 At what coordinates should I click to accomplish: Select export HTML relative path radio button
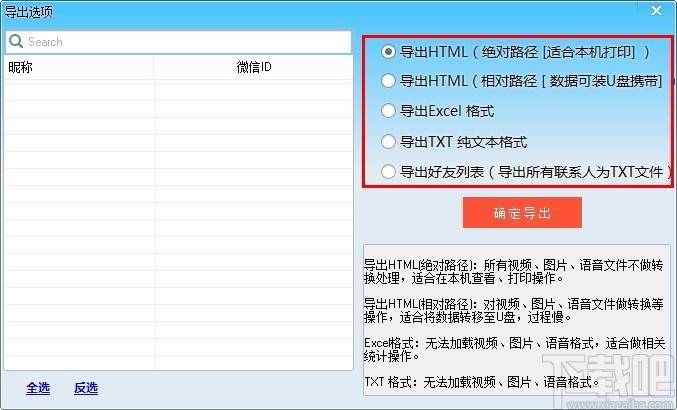tap(388, 81)
